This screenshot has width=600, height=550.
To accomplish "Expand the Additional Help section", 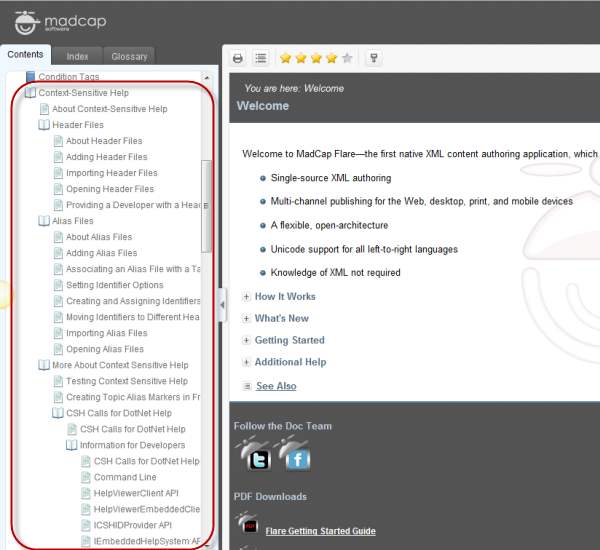I will coord(247,362).
